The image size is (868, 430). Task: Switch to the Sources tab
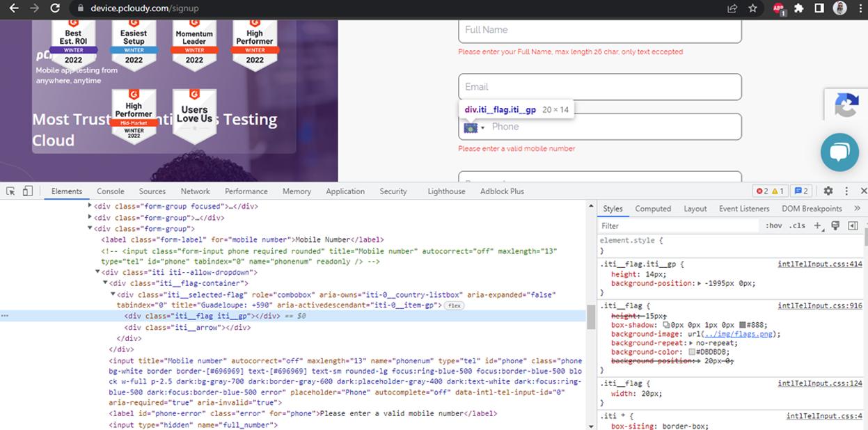click(152, 191)
